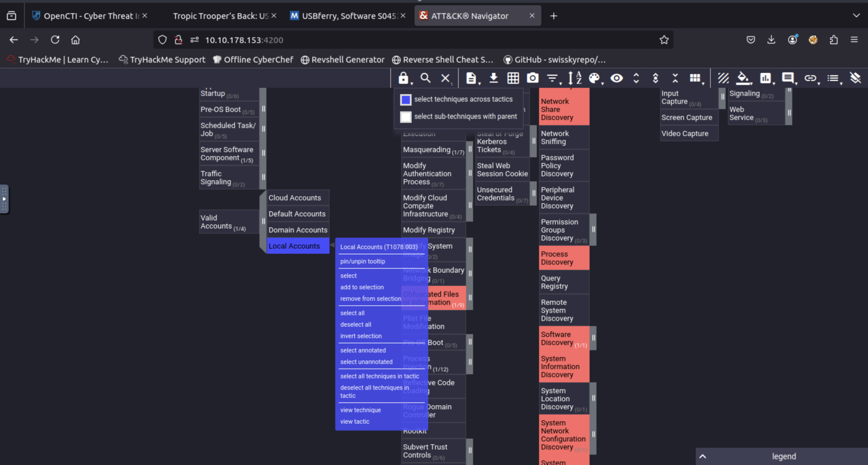This screenshot has height=465, width=868.
Task: Click the browser address bar URL
Action: point(244,40)
